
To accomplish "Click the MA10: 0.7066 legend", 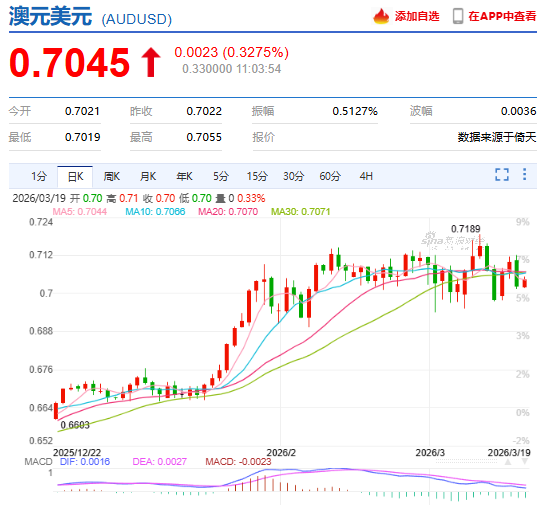I will tap(155, 212).
